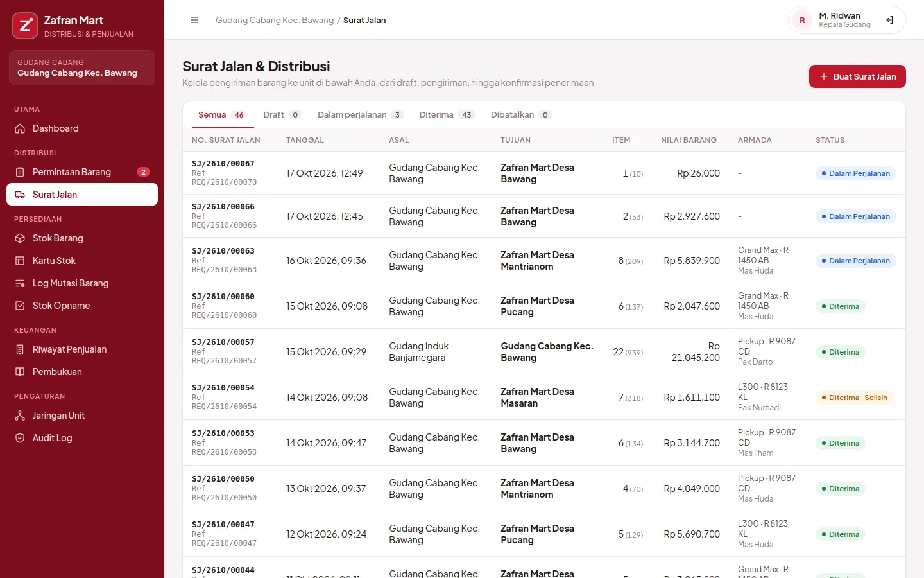Image resolution: width=924 pixels, height=578 pixels.
Task: Open surat jalan SJ/2610/00066
Action: click(x=223, y=207)
